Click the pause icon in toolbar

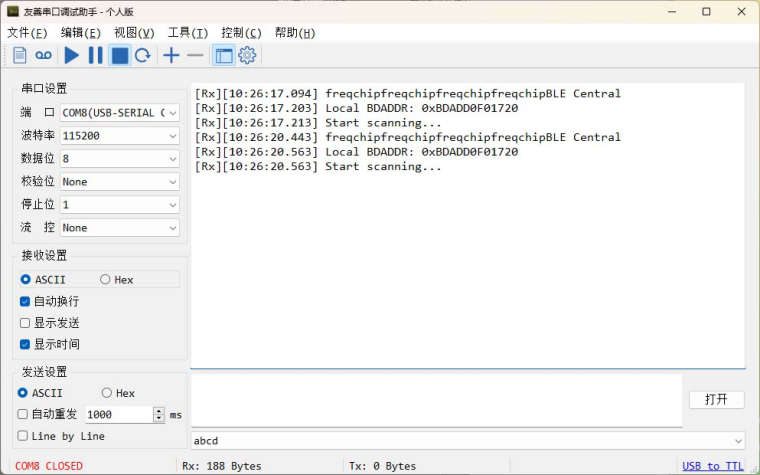(96, 56)
